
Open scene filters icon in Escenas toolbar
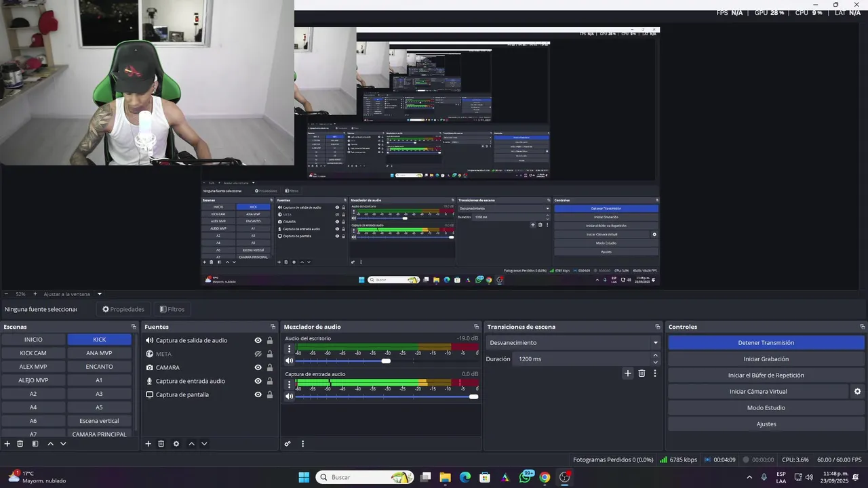pyautogui.click(x=35, y=444)
